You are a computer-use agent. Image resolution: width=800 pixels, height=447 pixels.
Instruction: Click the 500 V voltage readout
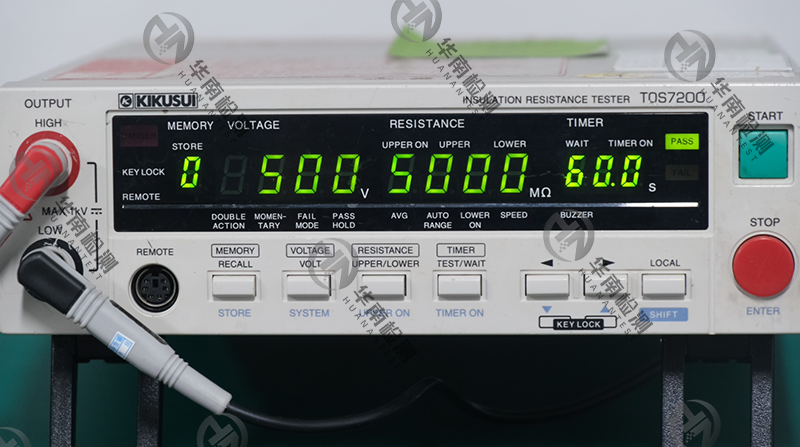click(311, 174)
